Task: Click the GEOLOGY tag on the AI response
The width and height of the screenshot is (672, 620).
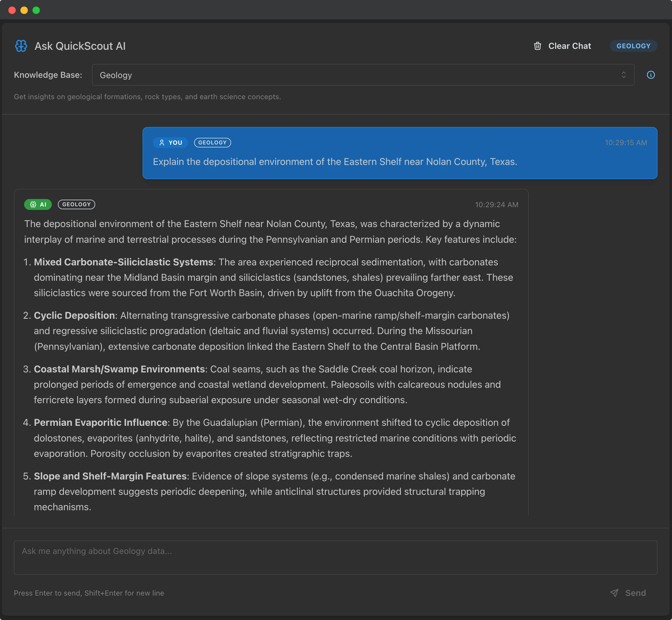Action: point(77,204)
